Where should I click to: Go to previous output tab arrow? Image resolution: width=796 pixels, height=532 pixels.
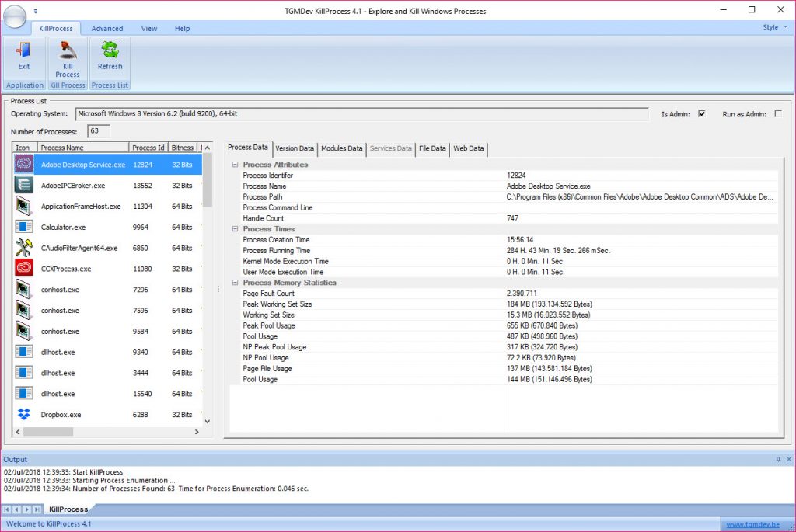click(x=17, y=509)
